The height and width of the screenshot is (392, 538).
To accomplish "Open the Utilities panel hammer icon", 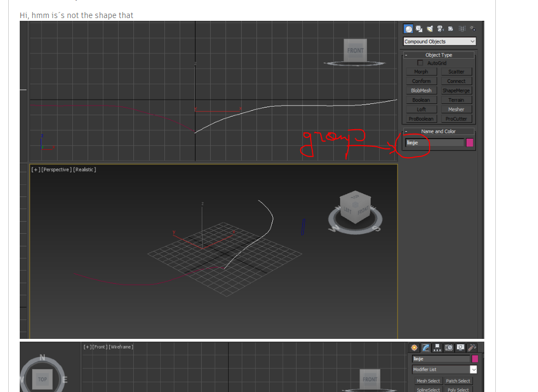I will click(472, 348).
